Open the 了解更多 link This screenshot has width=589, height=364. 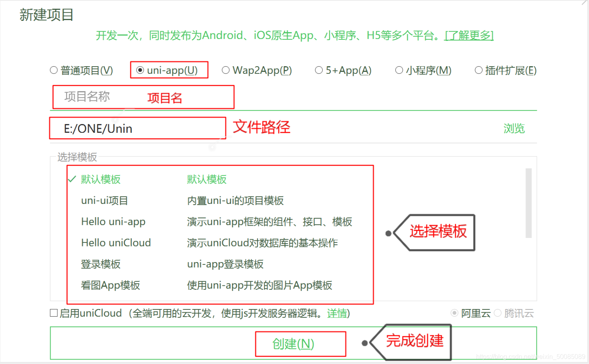(x=468, y=35)
